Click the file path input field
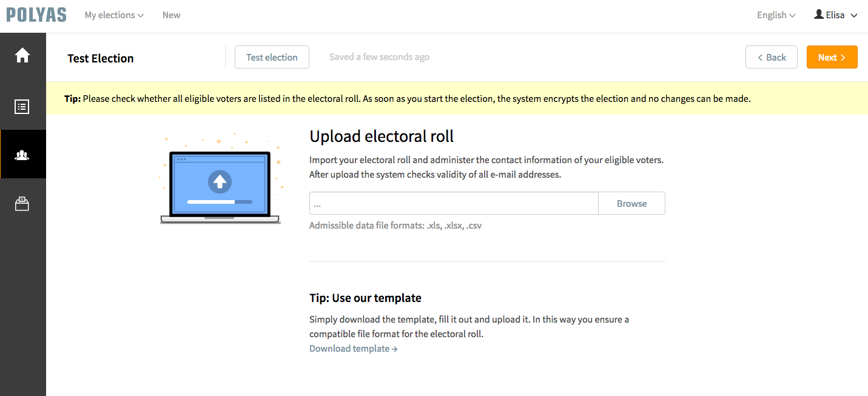 click(452, 203)
